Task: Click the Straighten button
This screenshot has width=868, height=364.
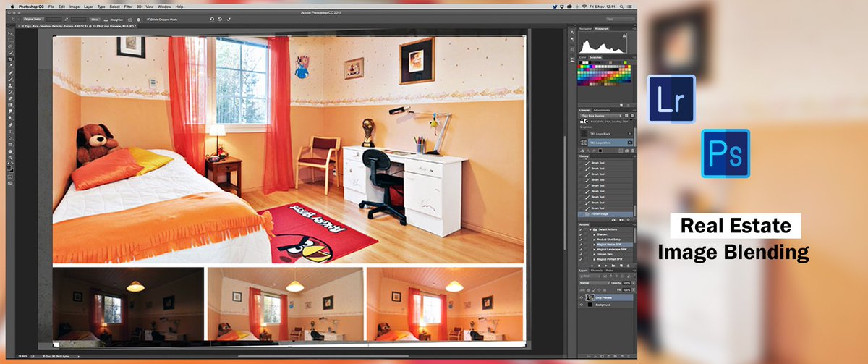Action: pos(116,20)
